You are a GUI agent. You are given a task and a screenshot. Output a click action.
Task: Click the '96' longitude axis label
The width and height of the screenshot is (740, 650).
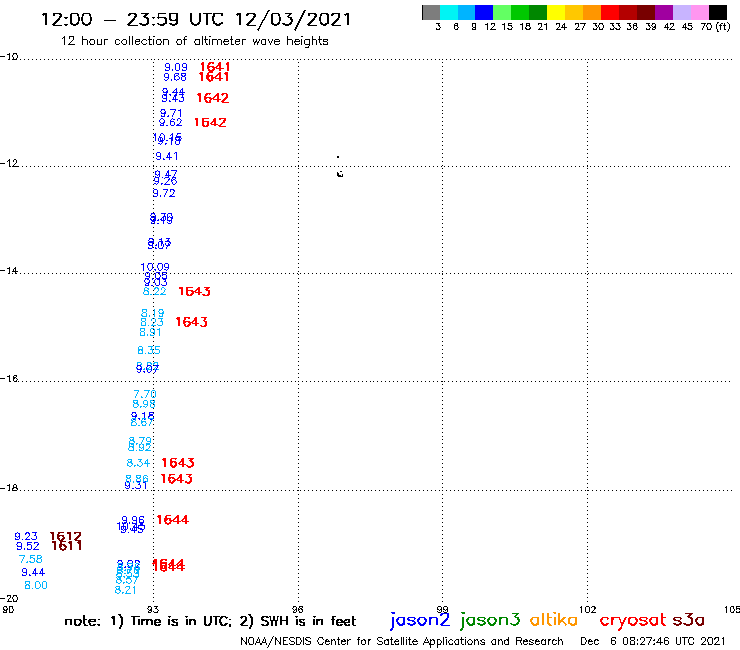point(297,609)
